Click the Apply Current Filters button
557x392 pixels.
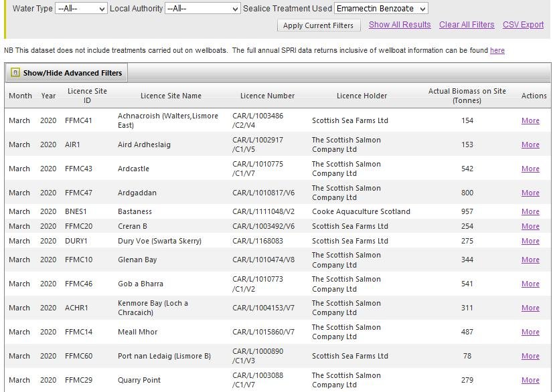[318, 25]
